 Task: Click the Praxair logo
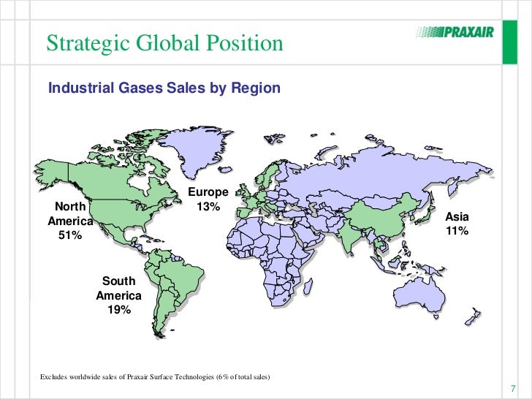click(455, 32)
